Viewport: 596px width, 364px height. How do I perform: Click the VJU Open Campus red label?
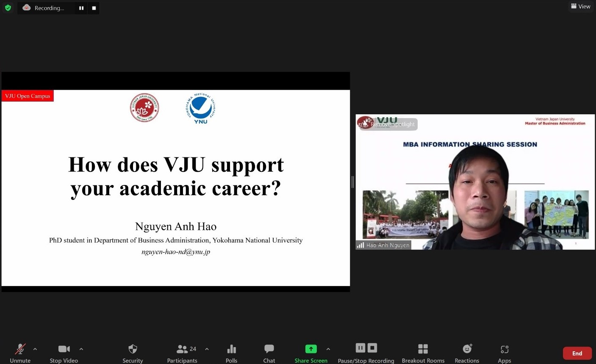pyautogui.click(x=28, y=96)
